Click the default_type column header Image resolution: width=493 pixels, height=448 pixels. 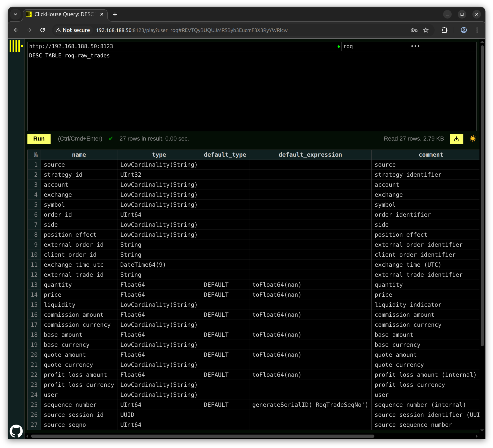coord(225,155)
